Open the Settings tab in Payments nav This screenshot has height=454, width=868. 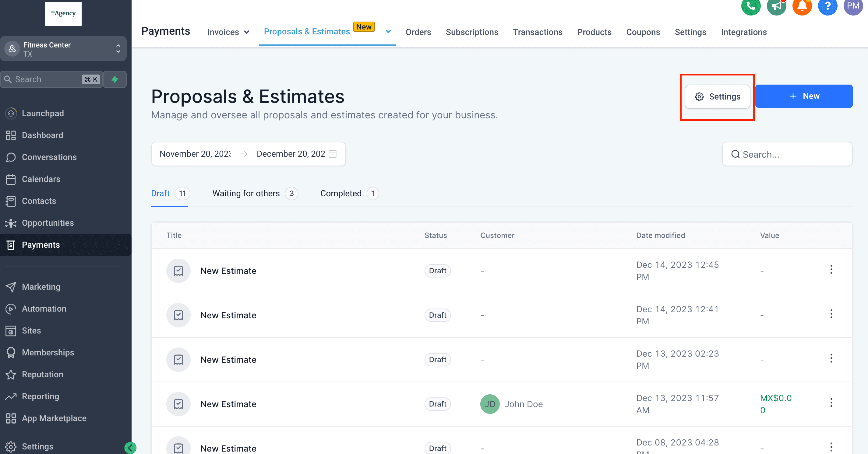(x=690, y=32)
